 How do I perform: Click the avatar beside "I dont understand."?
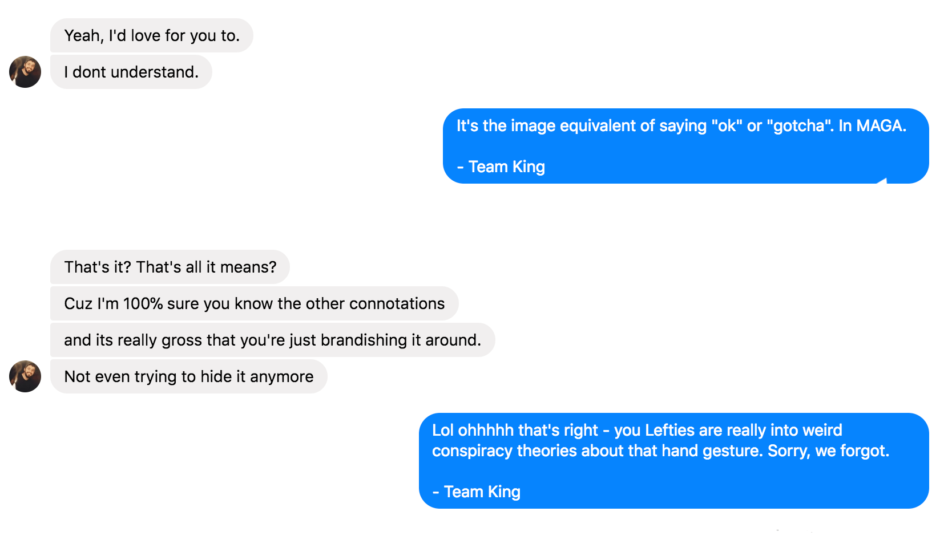[25, 72]
